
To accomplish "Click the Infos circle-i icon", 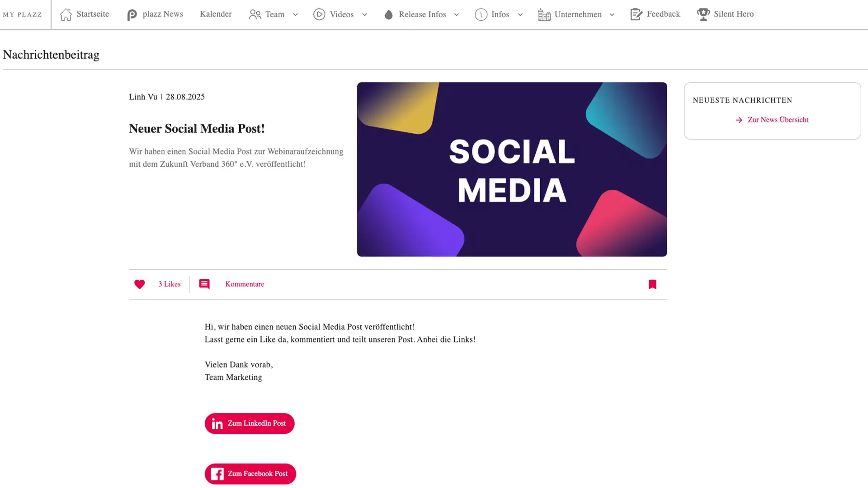I will click(481, 14).
